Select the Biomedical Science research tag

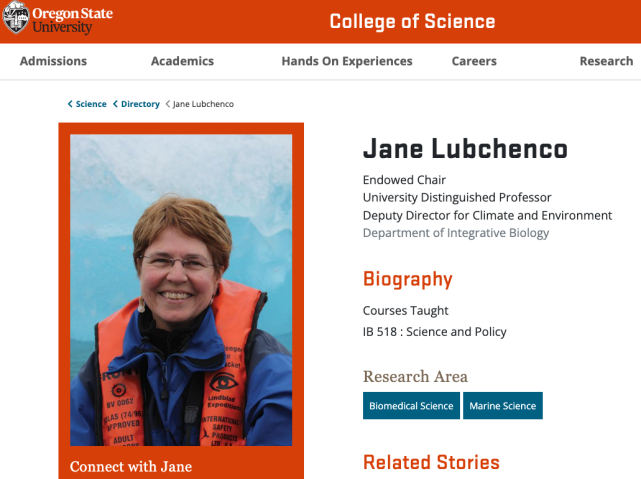tap(412, 406)
